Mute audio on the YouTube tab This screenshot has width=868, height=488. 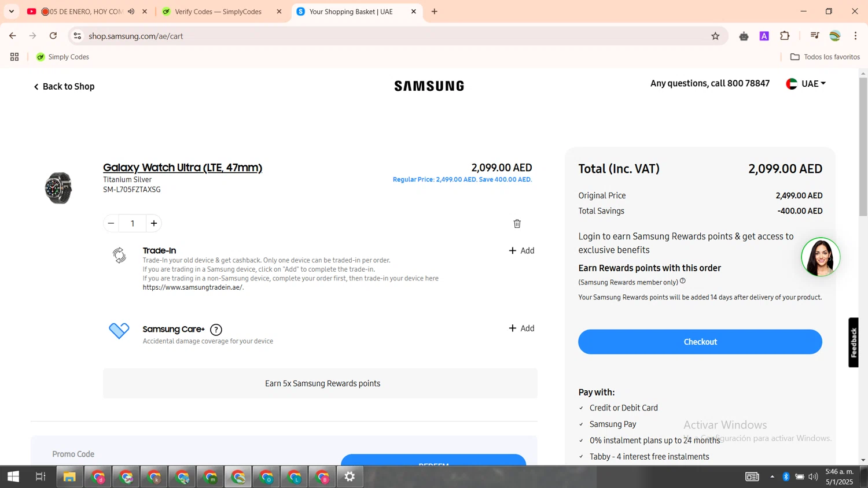(131, 12)
